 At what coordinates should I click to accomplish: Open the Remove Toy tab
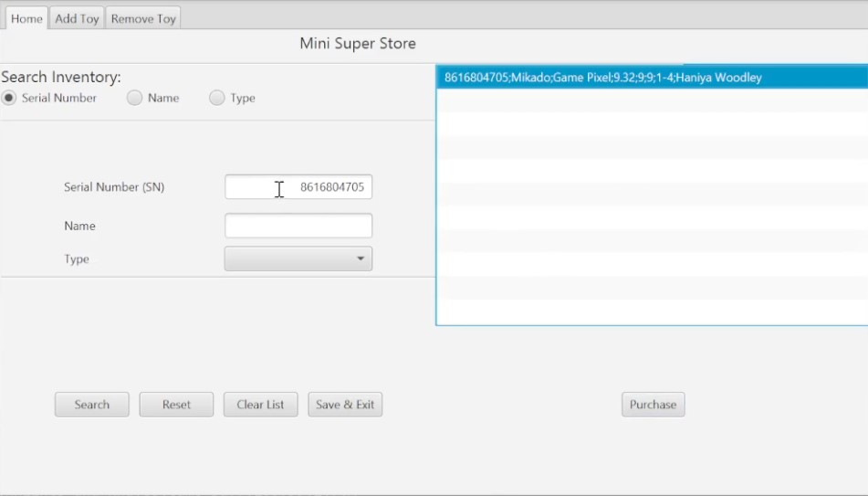[x=143, y=18]
